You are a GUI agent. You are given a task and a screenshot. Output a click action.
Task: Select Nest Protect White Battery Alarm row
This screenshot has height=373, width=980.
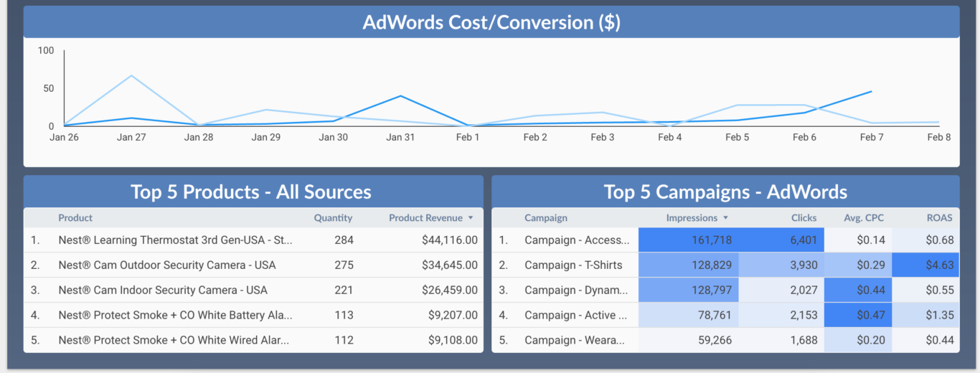coord(253,315)
